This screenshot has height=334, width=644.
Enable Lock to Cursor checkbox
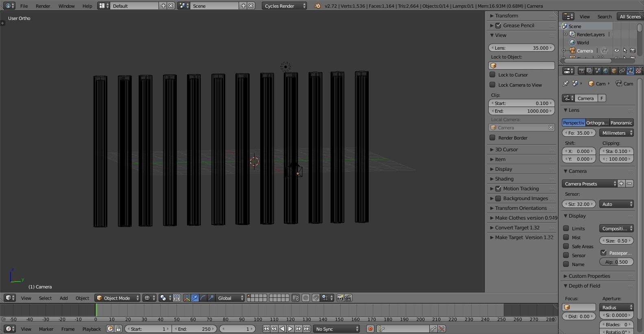492,74
